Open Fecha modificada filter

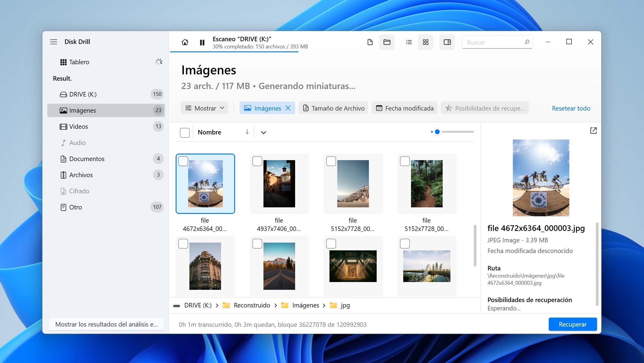click(x=404, y=108)
